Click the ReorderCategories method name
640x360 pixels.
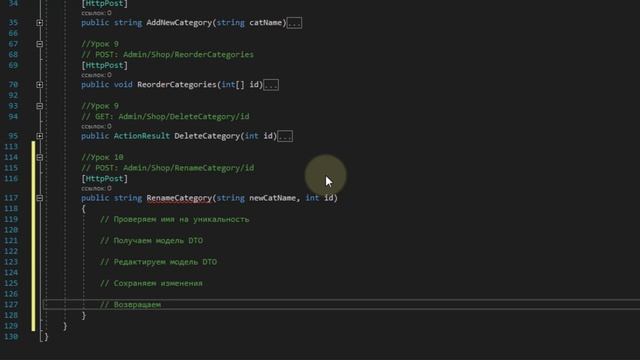[177, 85]
